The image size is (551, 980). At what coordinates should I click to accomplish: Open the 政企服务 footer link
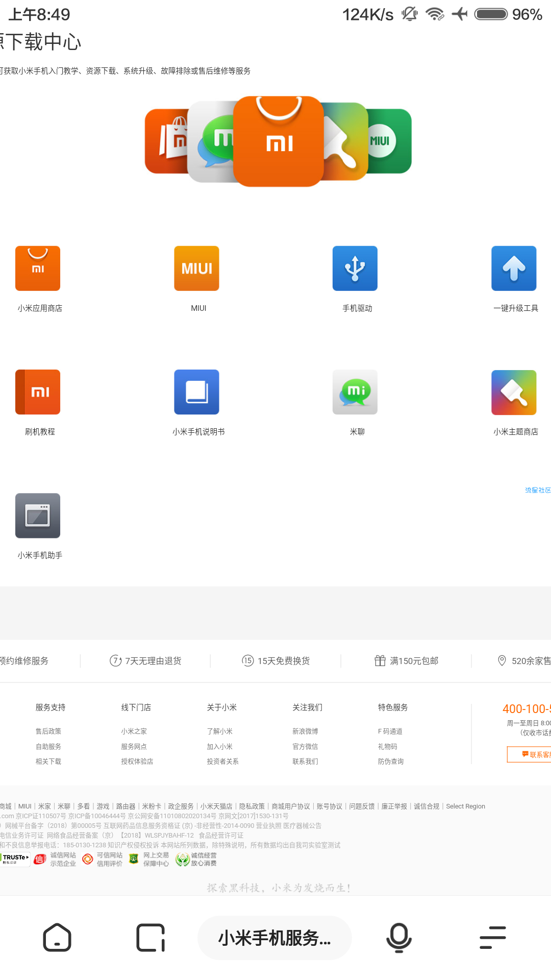click(181, 806)
